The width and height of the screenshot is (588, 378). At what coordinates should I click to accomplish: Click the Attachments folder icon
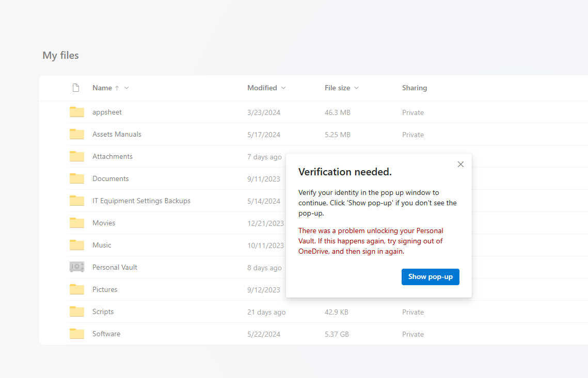click(77, 156)
